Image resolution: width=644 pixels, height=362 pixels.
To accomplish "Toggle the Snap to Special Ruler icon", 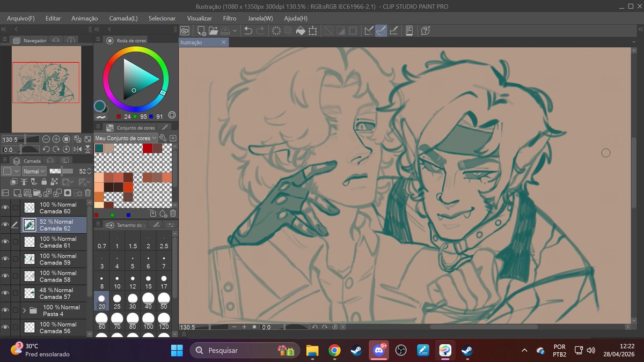I will tap(381, 31).
